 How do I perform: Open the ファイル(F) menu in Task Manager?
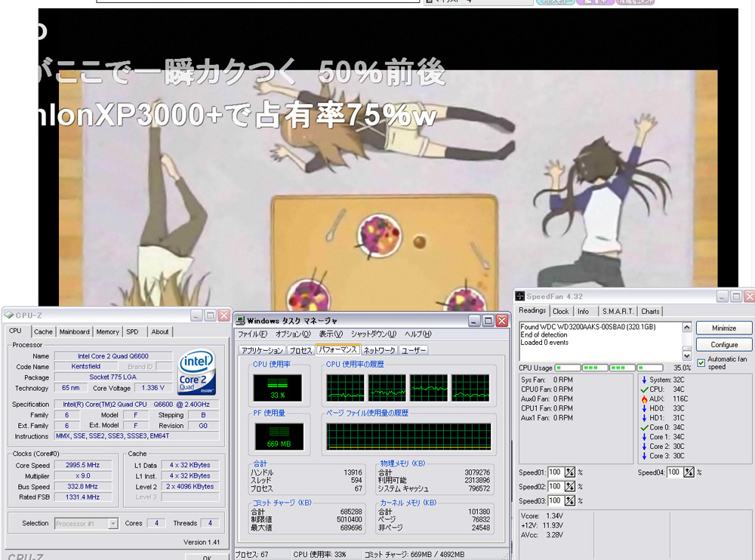[252, 334]
